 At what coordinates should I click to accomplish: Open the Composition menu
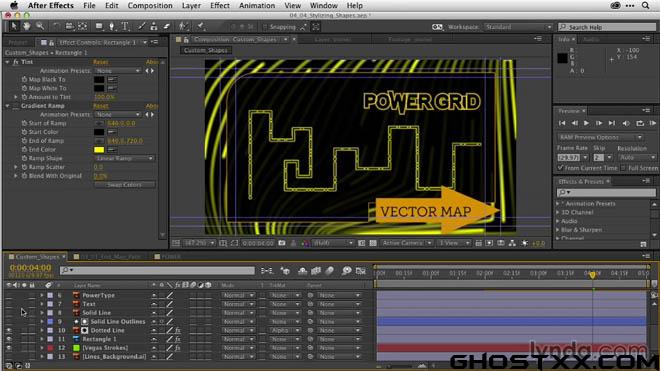[150, 5]
